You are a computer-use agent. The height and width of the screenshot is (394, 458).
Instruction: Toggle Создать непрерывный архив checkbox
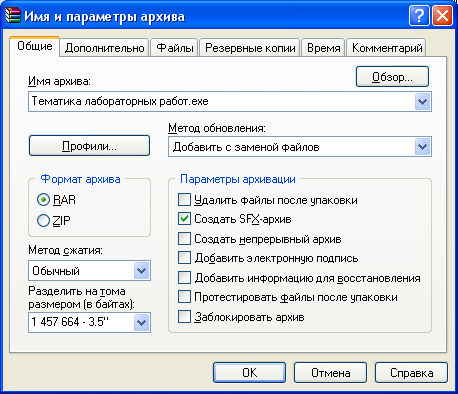184,239
